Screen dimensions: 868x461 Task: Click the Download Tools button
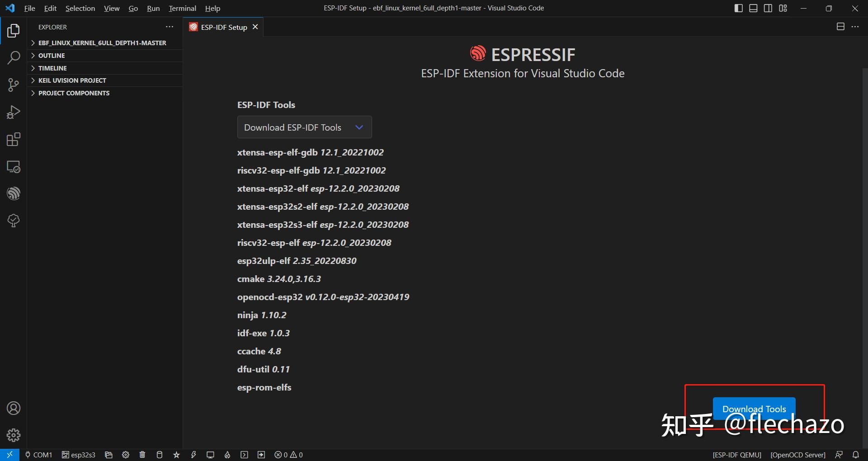click(x=754, y=409)
